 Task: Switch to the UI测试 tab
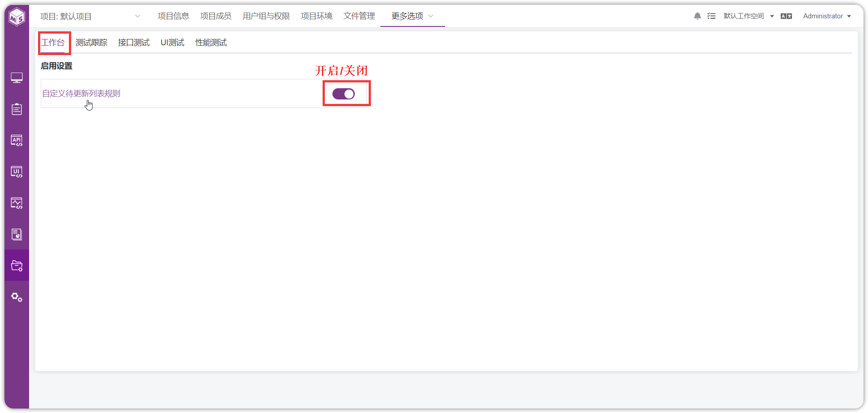point(172,43)
